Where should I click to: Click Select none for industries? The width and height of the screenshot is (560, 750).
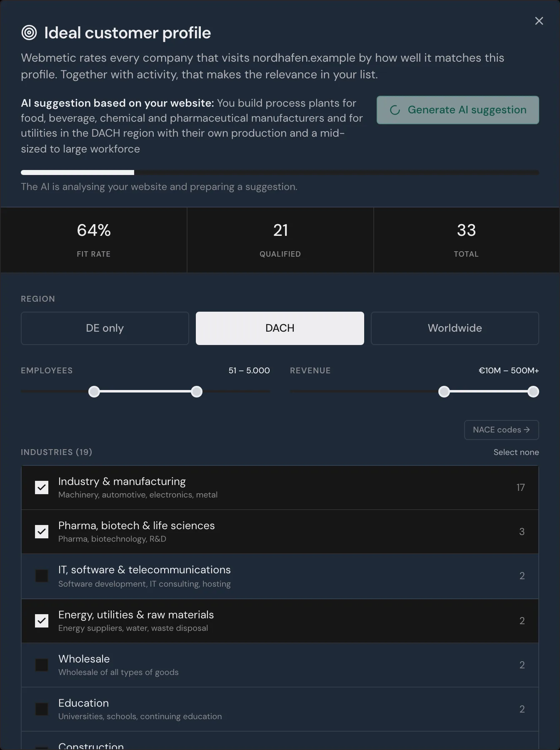[516, 452]
